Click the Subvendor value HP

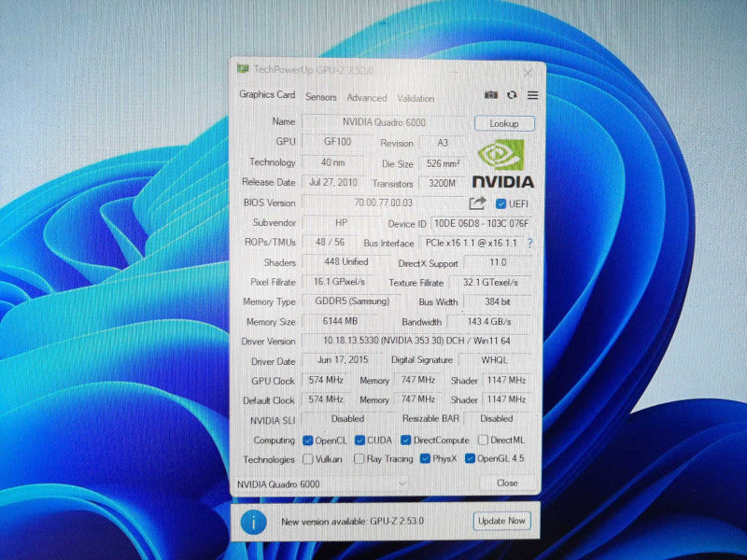[x=341, y=222]
